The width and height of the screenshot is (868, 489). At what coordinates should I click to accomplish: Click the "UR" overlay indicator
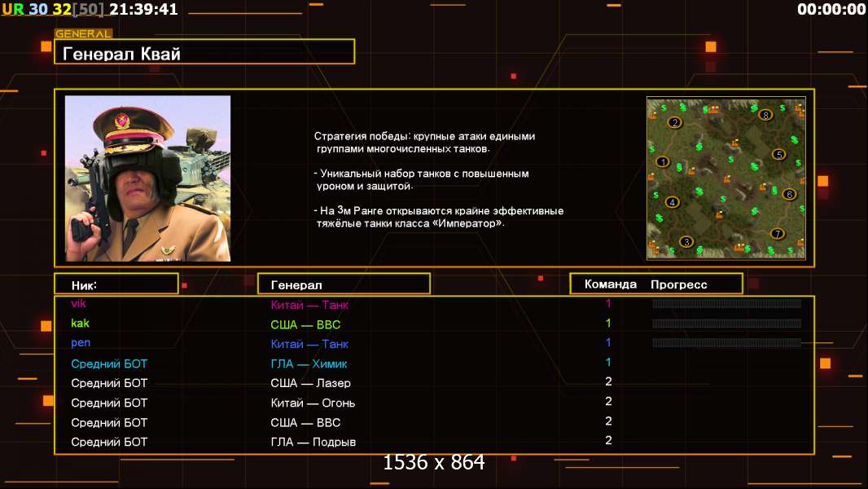pyautogui.click(x=13, y=9)
